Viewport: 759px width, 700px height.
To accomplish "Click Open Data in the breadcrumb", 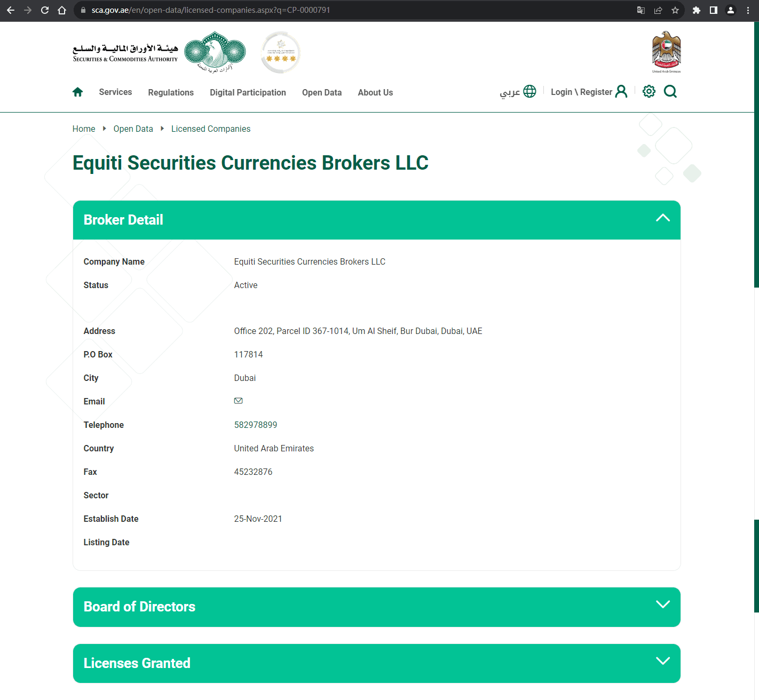I will coord(133,129).
